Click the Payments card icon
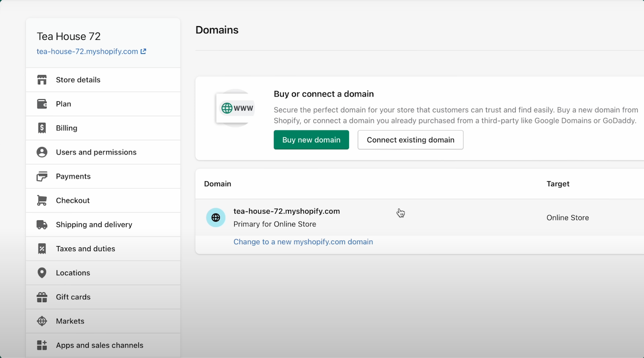 click(42, 176)
